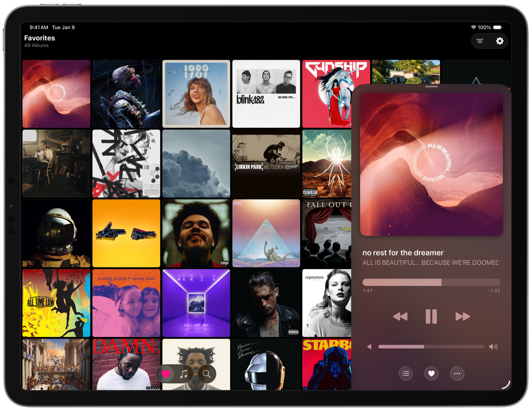Open settings with the gear icon
Image resolution: width=532 pixels, height=412 pixels.
(x=499, y=41)
